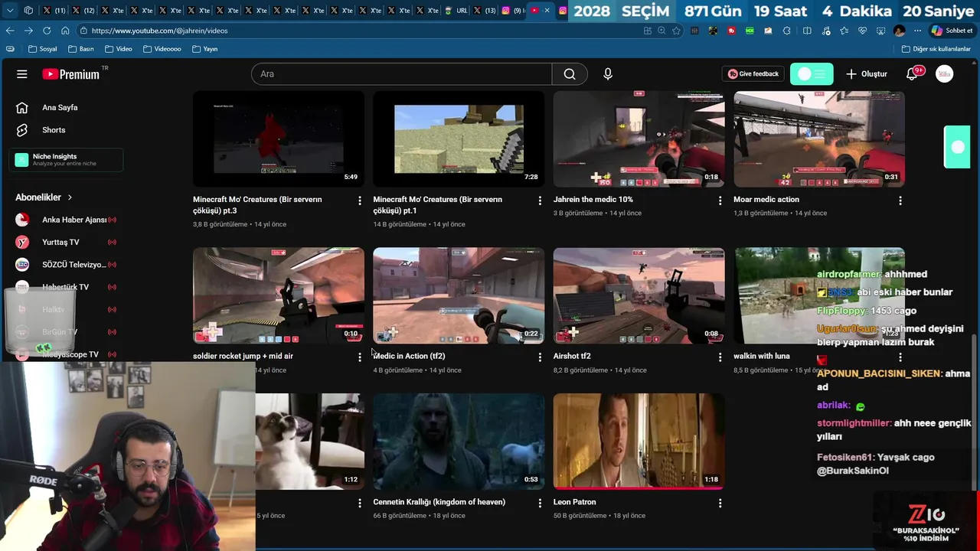Open the tab list dropdown arrow
Viewport: 980px width, 551px height.
(10, 11)
